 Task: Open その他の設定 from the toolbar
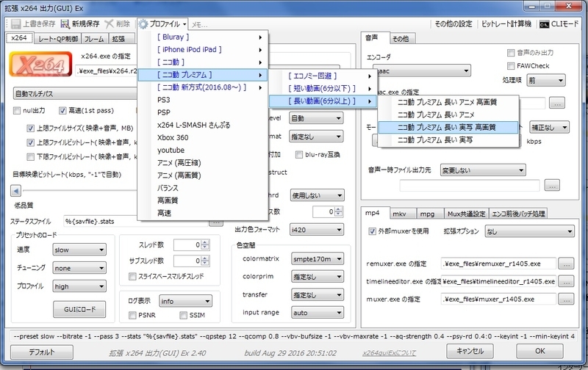pyautogui.click(x=453, y=24)
